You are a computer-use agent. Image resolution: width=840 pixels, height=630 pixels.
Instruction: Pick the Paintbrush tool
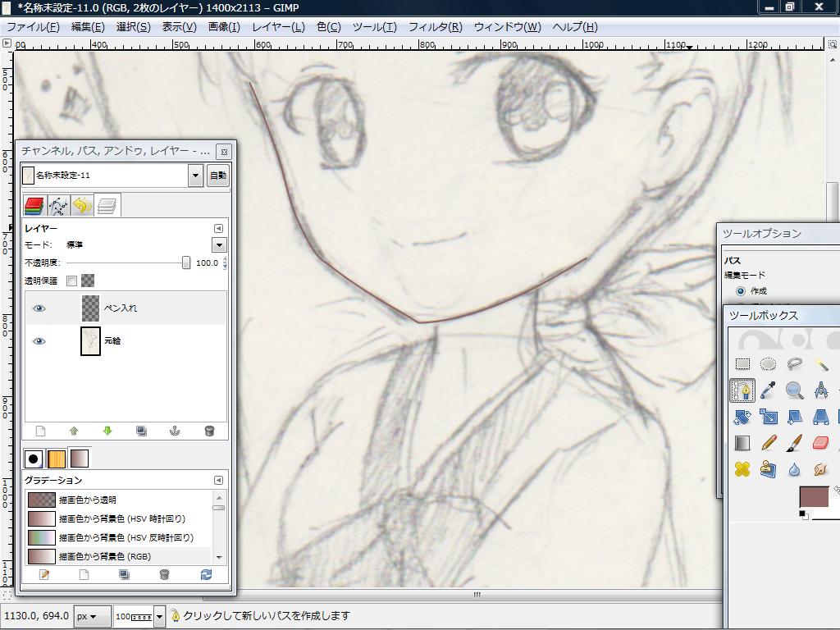[x=794, y=444]
